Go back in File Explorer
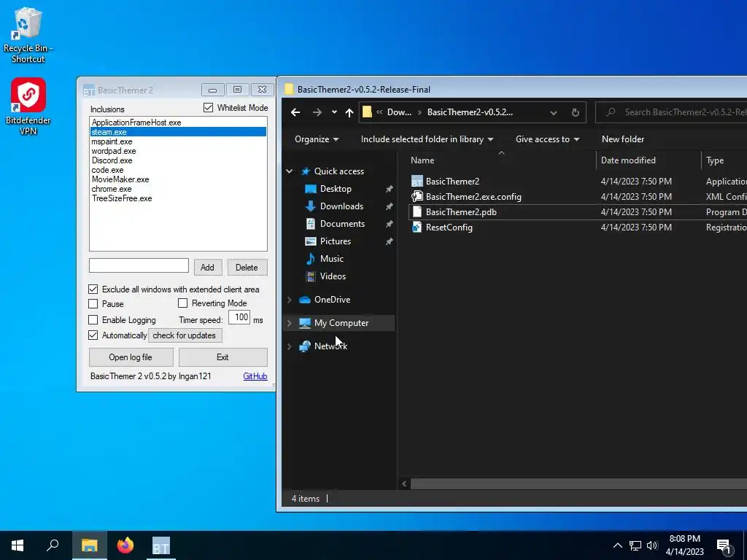The image size is (747, 560). coord(295,112)
